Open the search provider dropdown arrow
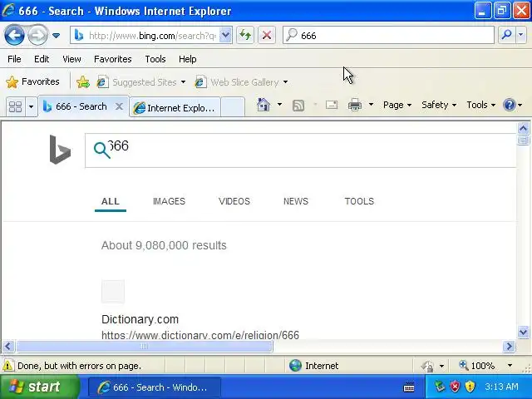532x399 pixels. click(x=521, y=35)
